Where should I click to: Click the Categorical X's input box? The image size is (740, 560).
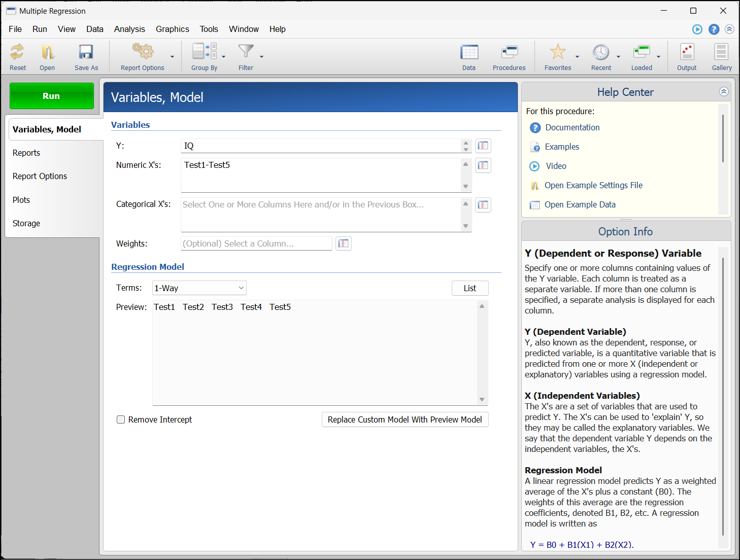point(320,215)
